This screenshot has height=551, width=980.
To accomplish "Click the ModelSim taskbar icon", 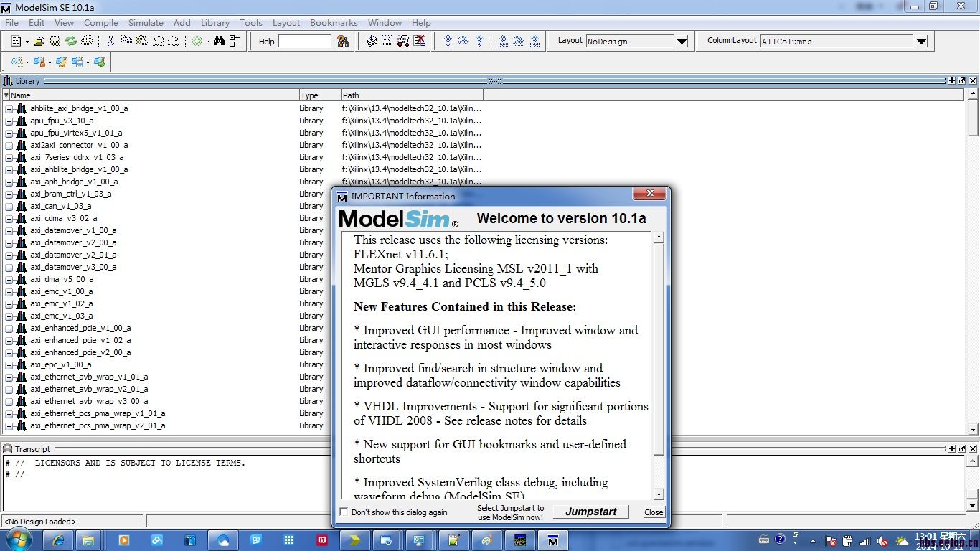I will [552, 540].
